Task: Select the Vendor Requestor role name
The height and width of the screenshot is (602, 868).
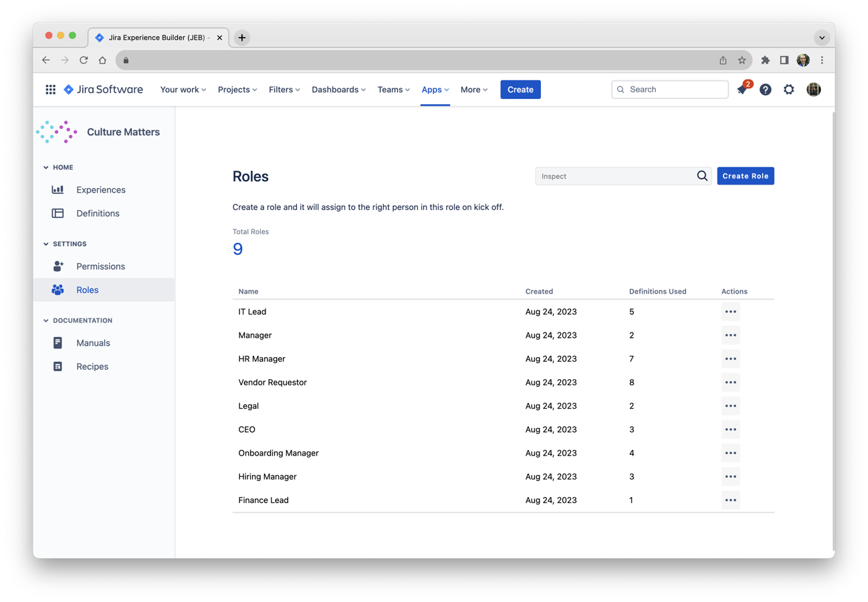Action: (x=273, y=383)
